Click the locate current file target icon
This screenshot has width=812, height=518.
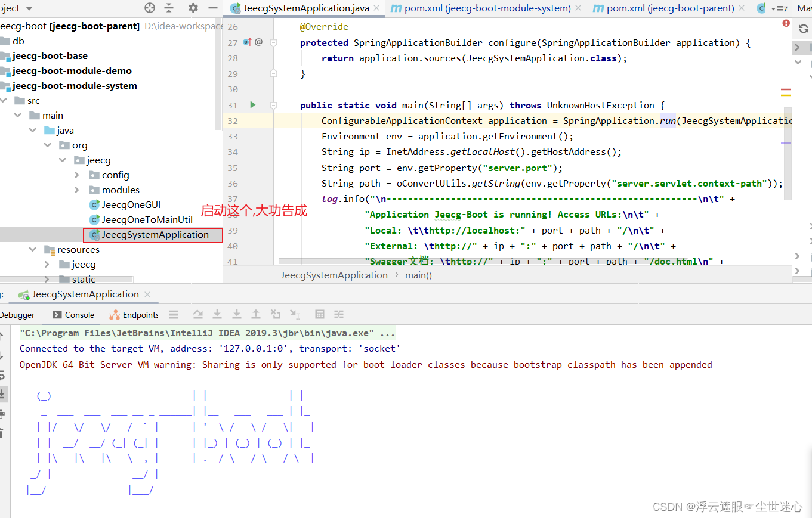click(150, 8)
